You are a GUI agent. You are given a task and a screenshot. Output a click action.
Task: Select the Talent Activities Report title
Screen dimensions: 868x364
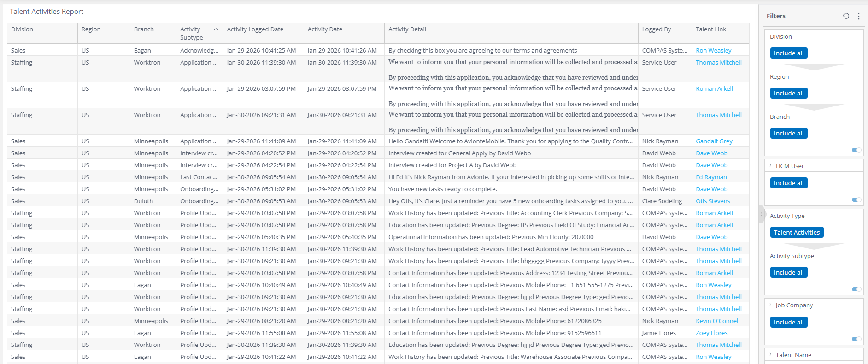(x=47, y=12)
